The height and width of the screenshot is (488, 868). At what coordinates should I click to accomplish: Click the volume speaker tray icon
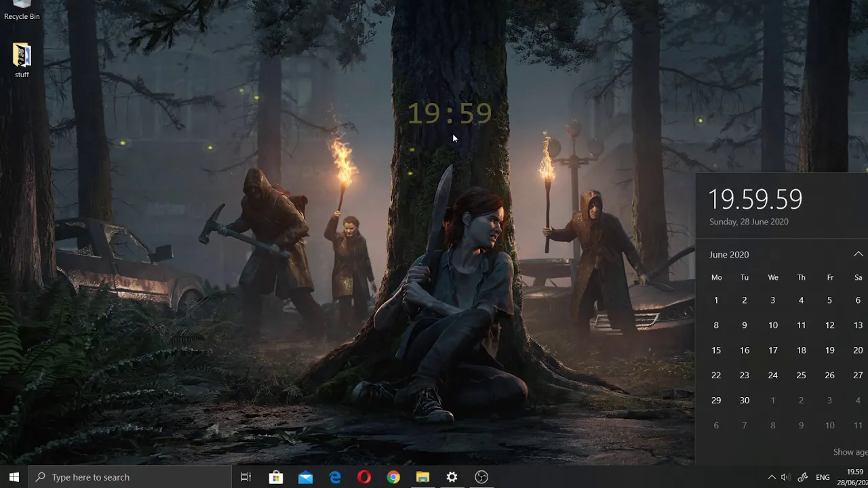tap(785, 477)
